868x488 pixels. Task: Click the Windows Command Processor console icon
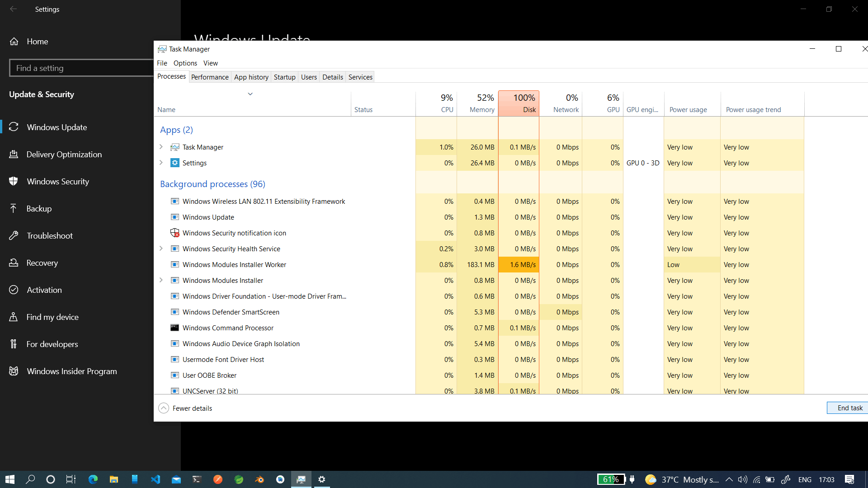point(175,328)
